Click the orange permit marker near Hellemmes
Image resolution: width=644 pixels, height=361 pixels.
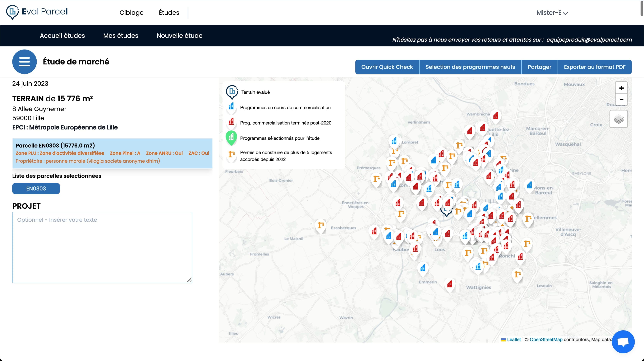528,219
